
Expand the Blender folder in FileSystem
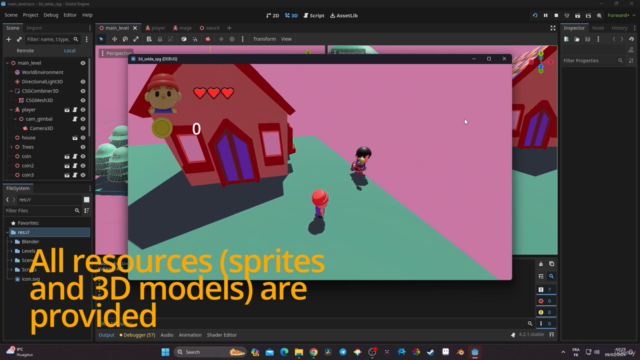point(11,242)
